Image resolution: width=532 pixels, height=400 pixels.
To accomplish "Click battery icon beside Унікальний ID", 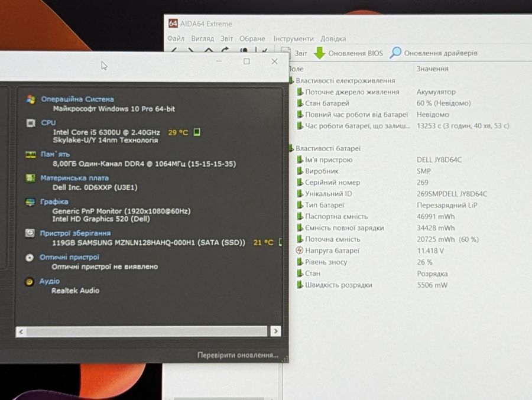I will pyautogui.click(x=300, y=194).
